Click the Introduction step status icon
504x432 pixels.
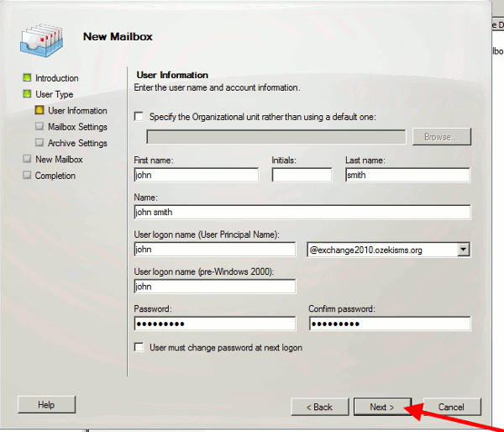tap(27, 78)
